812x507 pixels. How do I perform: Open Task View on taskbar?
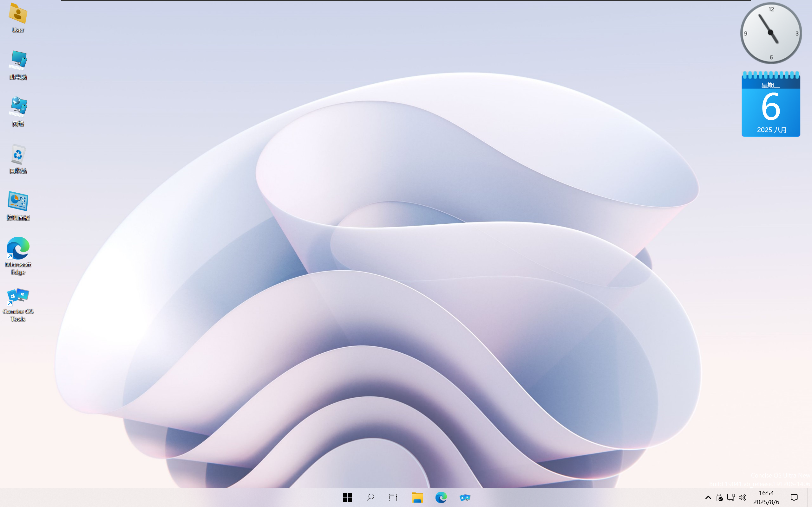point(393,497)
